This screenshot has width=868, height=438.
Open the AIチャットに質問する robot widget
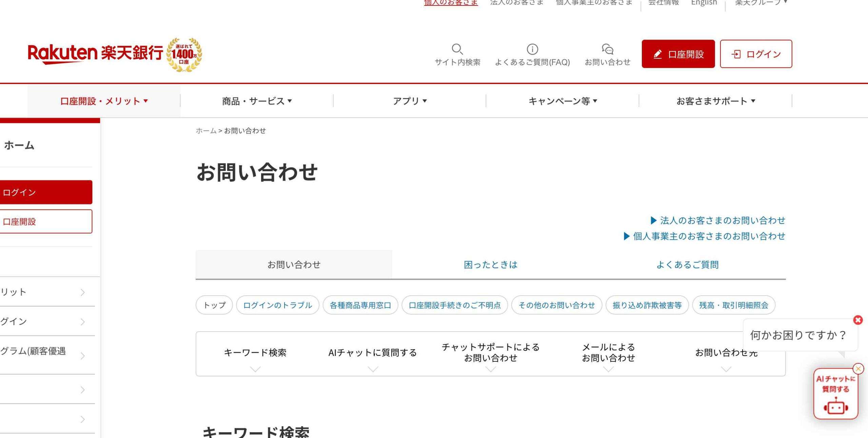click(x=835, y=394)
